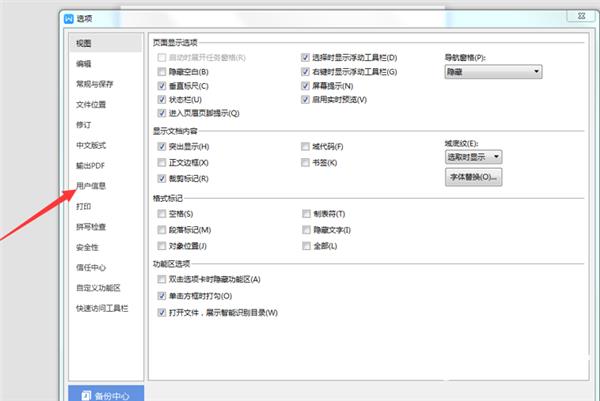Toggle 单击方框时打勾(O) checkbox

pos(162,296)
